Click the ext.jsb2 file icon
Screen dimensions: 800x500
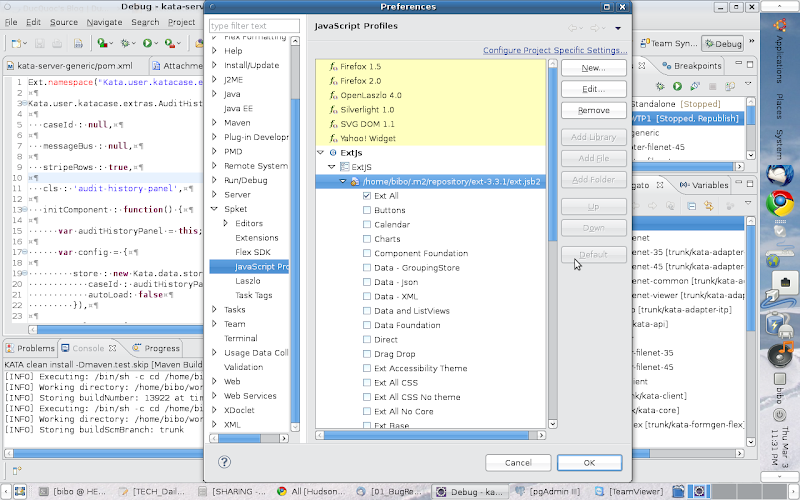point(356,181)
